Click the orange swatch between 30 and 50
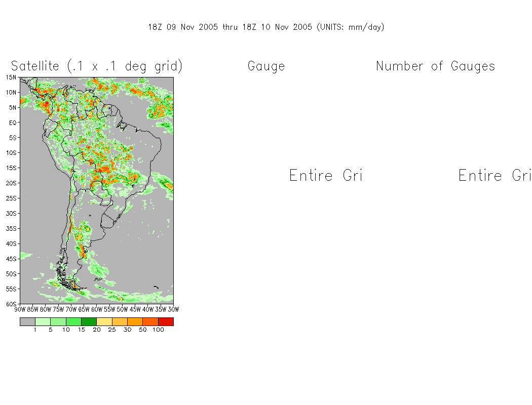 click(x=135, y=321)
